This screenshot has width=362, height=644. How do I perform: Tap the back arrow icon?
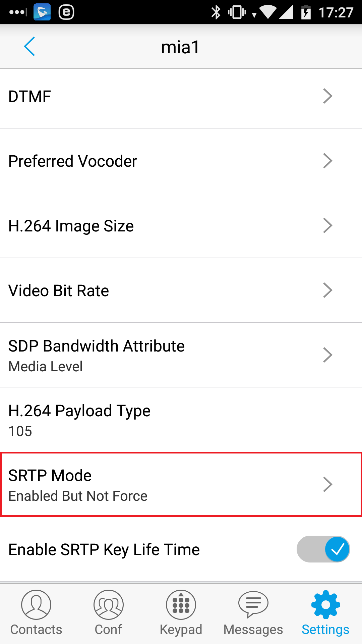click(29, 47)
